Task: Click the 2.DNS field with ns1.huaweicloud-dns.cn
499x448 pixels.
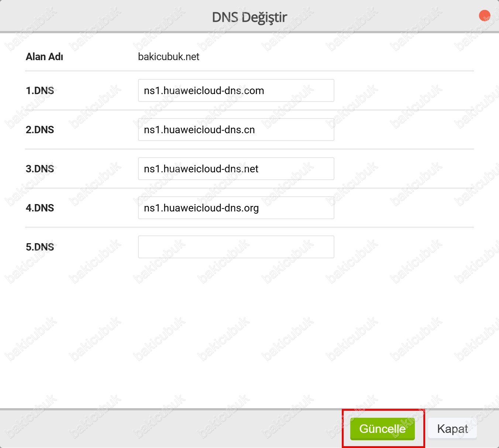Action: tap(236, 130)
